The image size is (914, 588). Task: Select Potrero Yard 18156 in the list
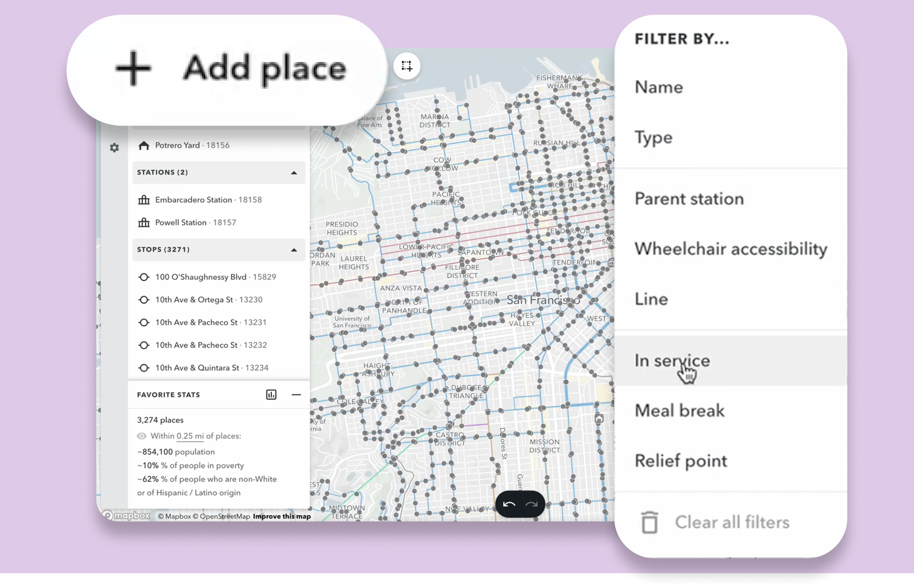219,145
